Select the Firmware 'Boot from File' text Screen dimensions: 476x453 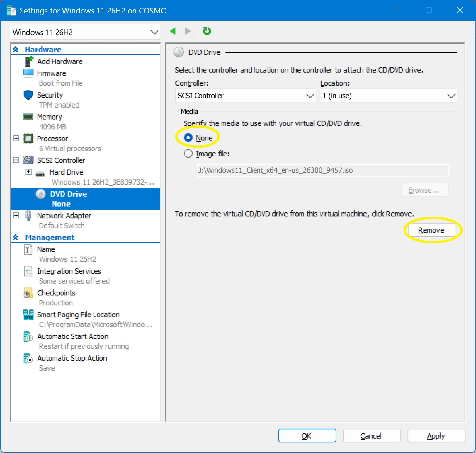point(61,83)
